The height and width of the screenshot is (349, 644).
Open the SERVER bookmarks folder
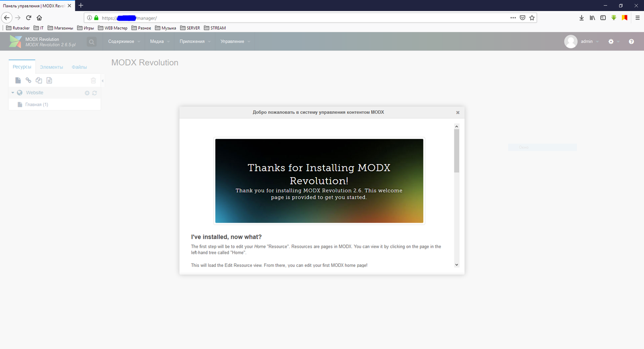(x=190, y=28)
